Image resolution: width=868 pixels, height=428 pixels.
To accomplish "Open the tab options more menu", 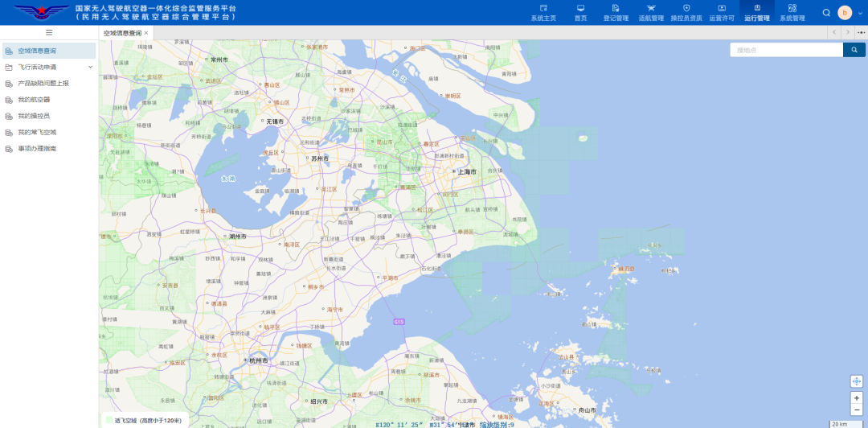I will (861, 33).
